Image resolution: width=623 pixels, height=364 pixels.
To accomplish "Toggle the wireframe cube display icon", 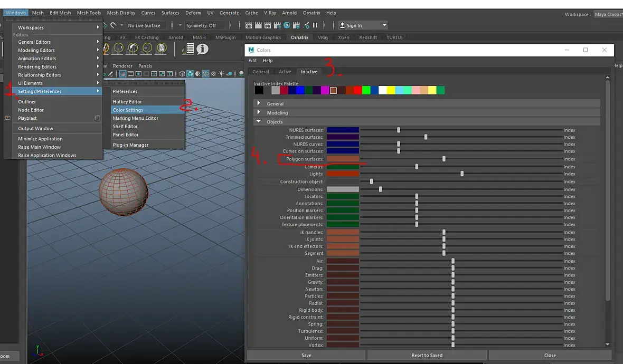I will click(182, 74).
